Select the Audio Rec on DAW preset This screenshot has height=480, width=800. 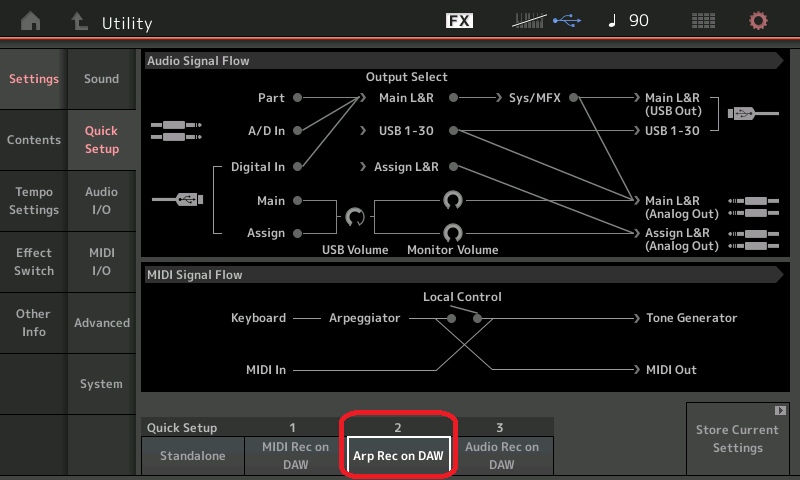503,456
